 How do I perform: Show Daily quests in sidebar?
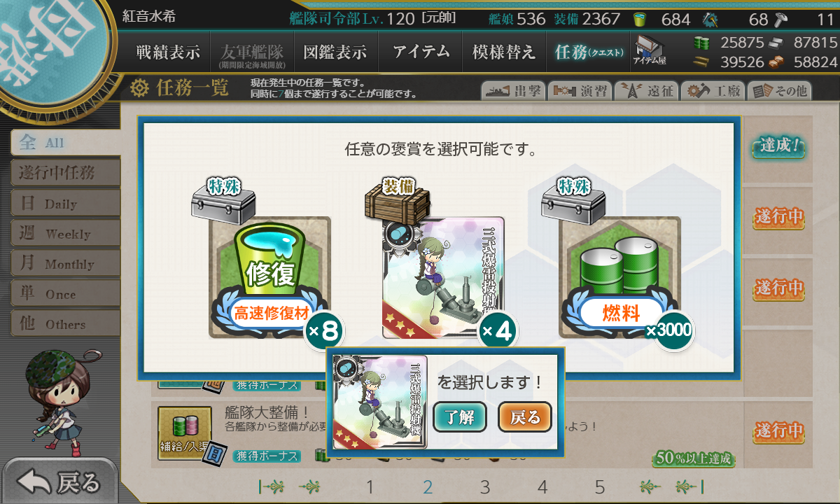coord(65,203)
